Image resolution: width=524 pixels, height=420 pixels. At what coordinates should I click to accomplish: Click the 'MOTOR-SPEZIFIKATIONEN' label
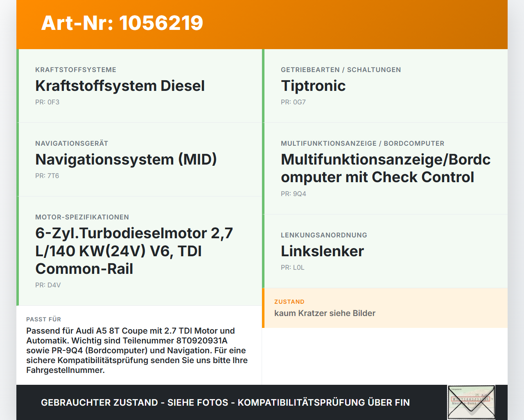click(82, 217)
